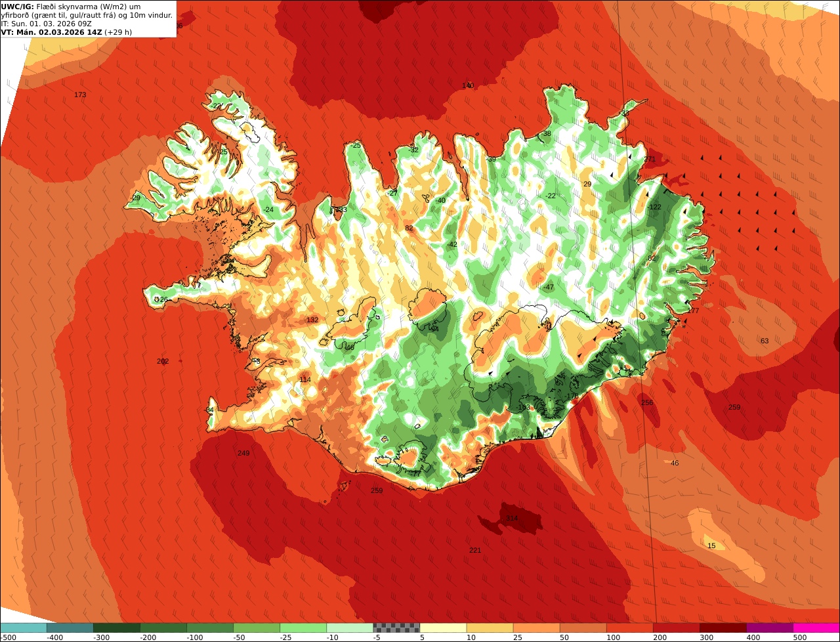Screen dimensions: 840x642
Task: Click the map value 249 southwest of Iceland
Action: click(x=243, y=454)
